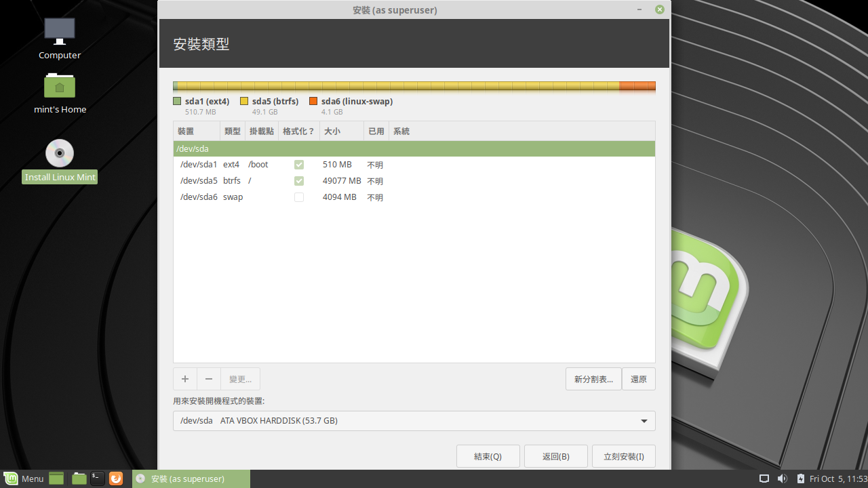Toggle format checkbox for /dev/sda6 swap

click(x=299, y=197)
